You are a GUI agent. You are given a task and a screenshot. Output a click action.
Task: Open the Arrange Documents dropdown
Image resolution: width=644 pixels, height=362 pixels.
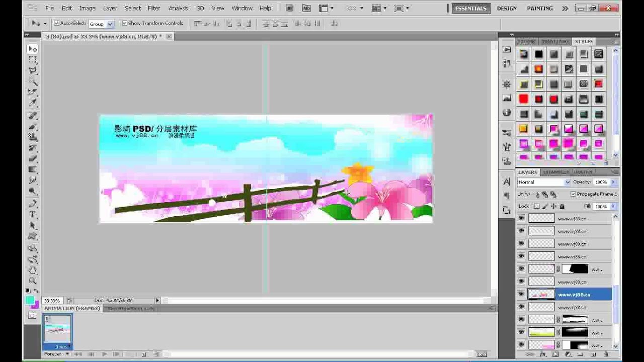pyautogui.click(x=379, y=8)
